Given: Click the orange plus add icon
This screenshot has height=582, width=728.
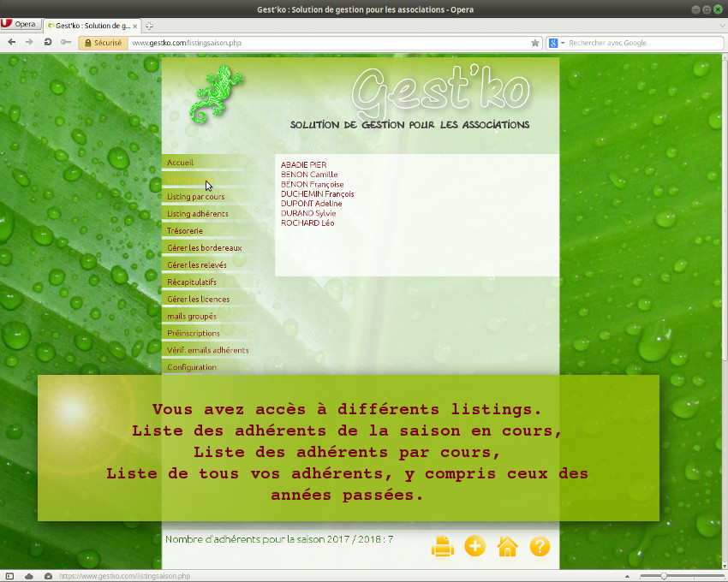Looking at the screenshot, I should pyautogui.click(x=475, y=546).
